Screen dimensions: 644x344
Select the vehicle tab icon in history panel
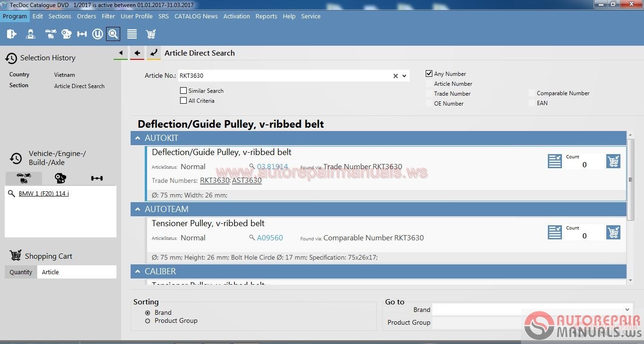point(24,178)
